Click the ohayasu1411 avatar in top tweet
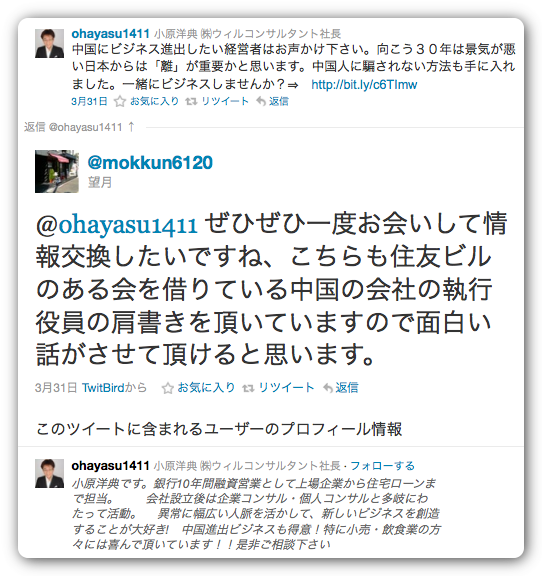 coord(49,43)
